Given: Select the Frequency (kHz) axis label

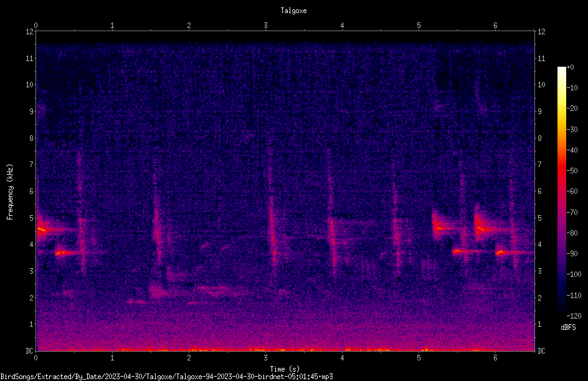Looking at the screenshot, I should pyautogui.click(x=10, y=192).
